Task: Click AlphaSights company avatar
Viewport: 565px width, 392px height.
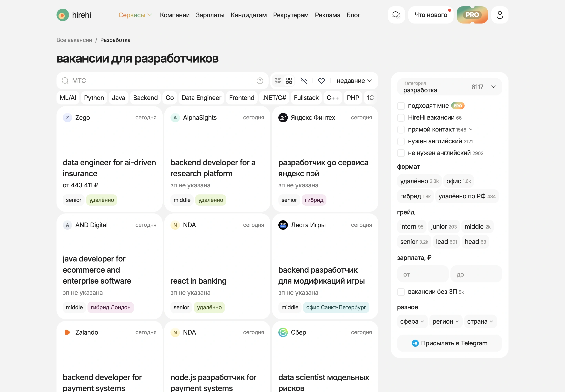Action: [175, 118]
